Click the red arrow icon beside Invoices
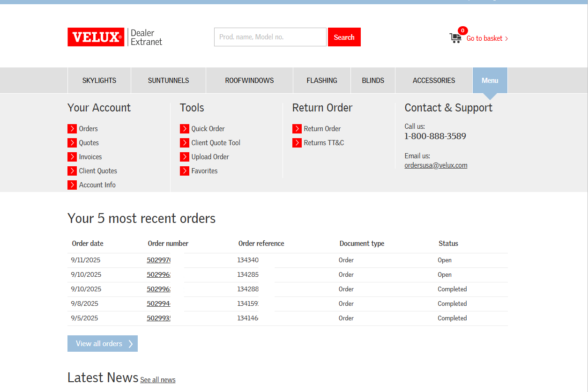 pos(72,157)
